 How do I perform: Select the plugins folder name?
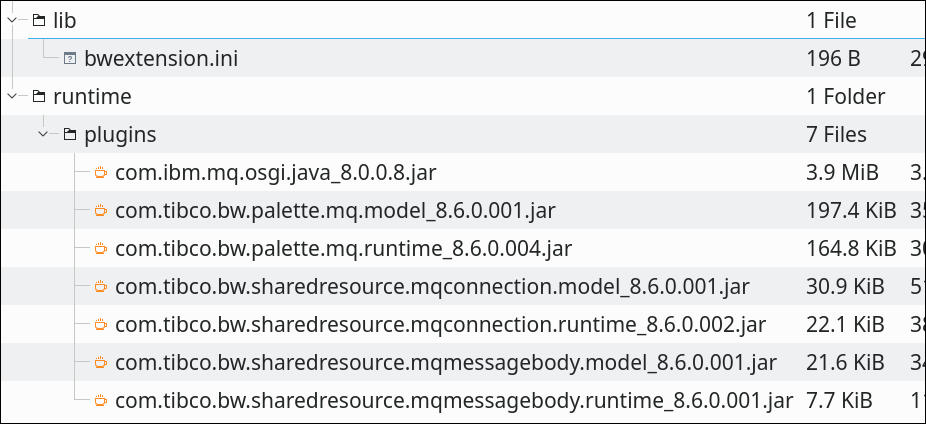pos(120,135)
